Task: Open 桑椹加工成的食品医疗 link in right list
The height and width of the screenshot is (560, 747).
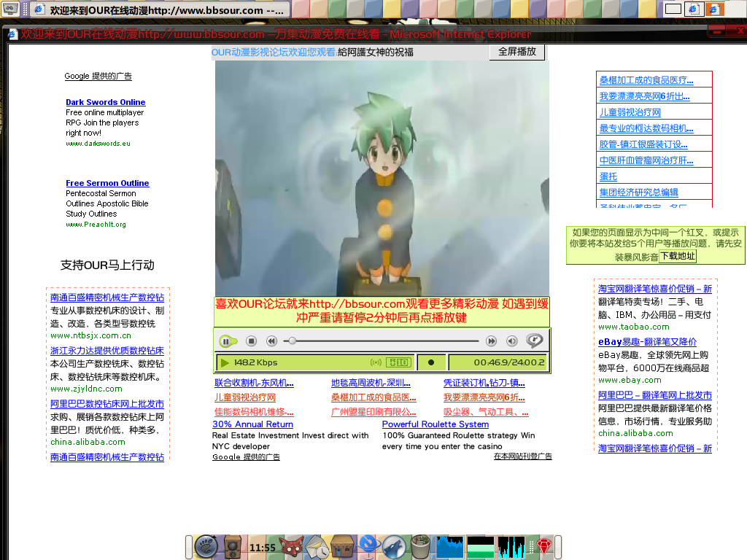Action: (646, 80)
